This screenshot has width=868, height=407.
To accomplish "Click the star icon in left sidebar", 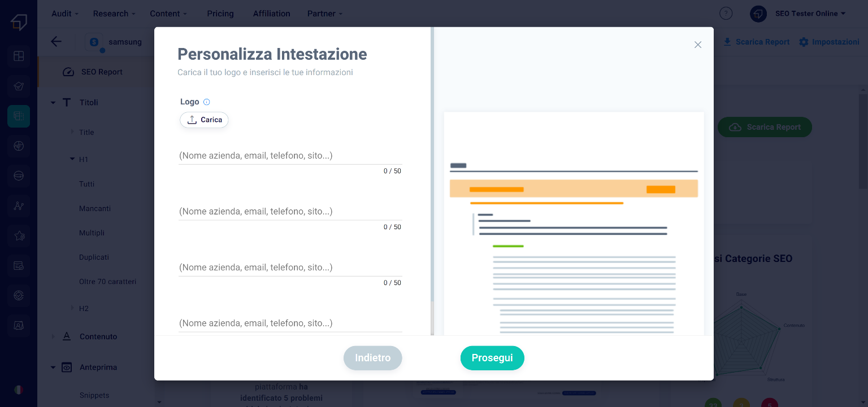I will 19,236.
